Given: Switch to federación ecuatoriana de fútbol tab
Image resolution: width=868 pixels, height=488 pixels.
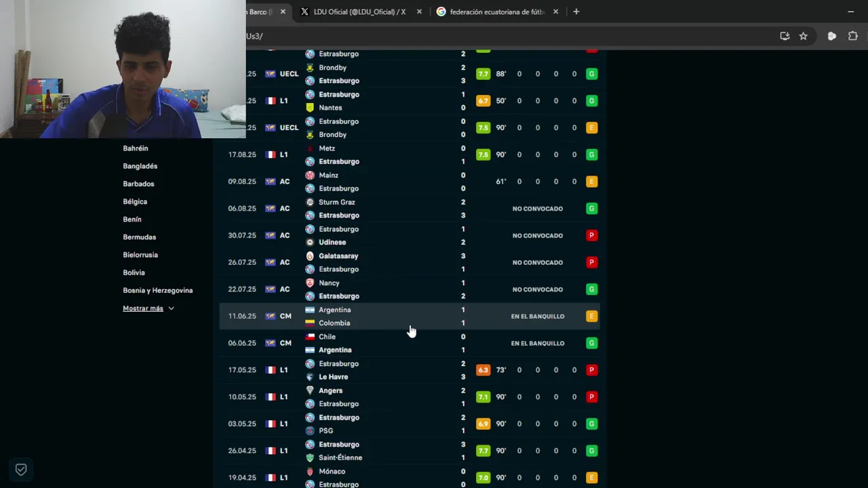Looking at the screenshot, I should pos(497,12).
